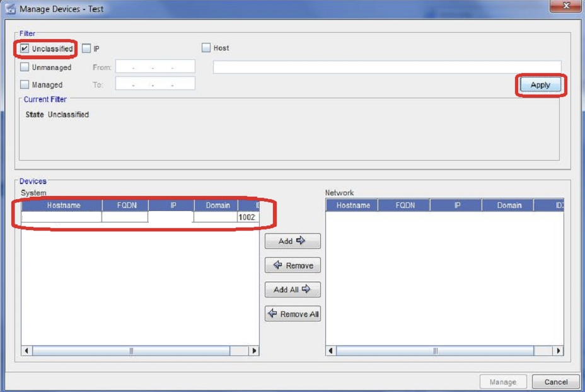Click the Manage button
This screenshot has width=585, height=392.
pos(503,382)
